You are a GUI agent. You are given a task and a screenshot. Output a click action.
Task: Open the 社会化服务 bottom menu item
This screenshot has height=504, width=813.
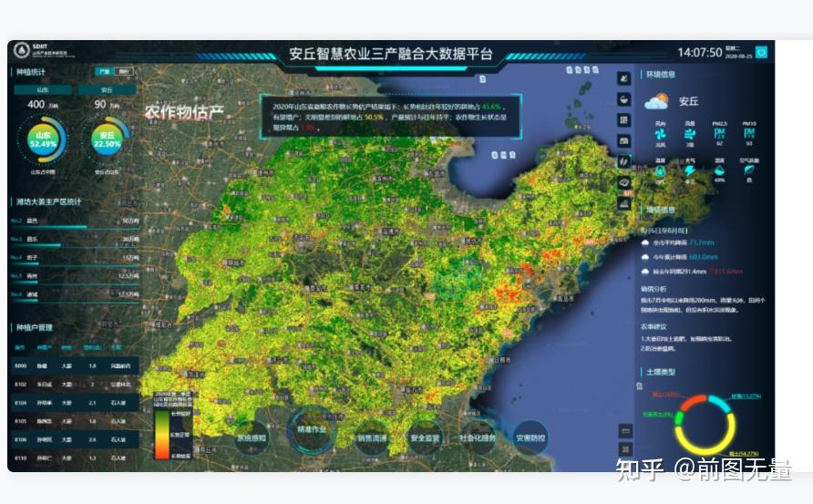click(479, 437)
